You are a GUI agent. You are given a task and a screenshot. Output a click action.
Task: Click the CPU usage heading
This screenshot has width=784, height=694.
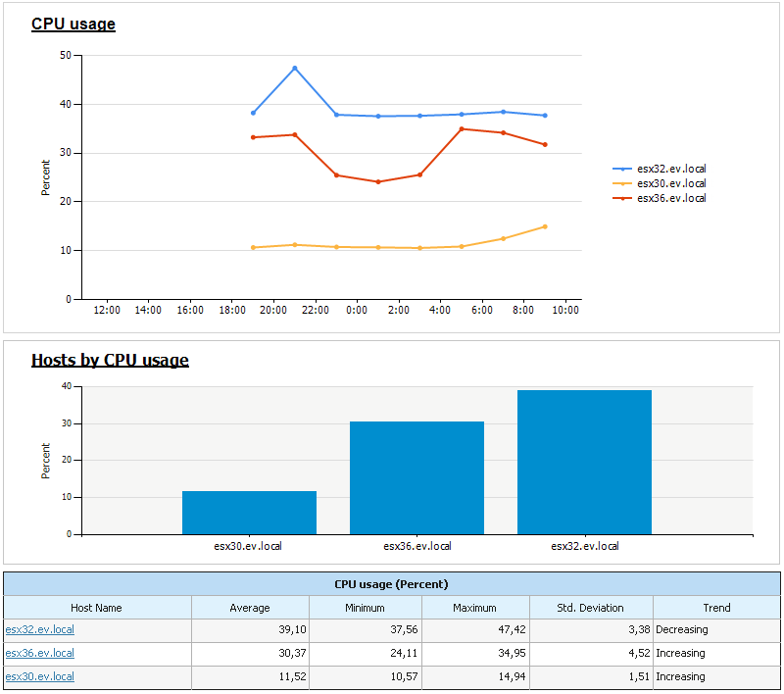(x=73, y=24)
